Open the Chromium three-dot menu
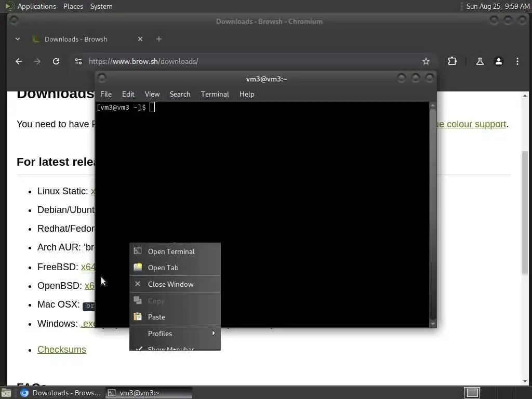Screen dimensions: 532x399 pos(517,61)
